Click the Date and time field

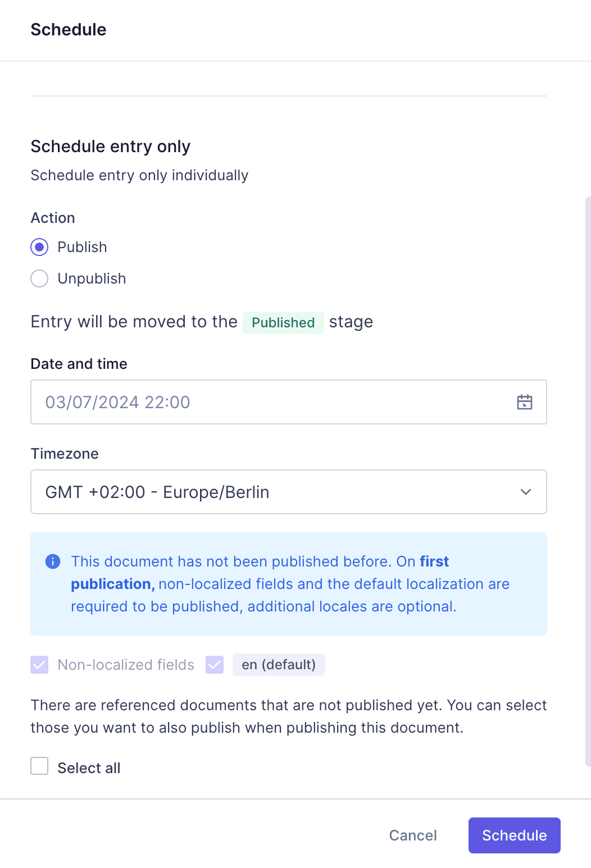coord(270,402)
